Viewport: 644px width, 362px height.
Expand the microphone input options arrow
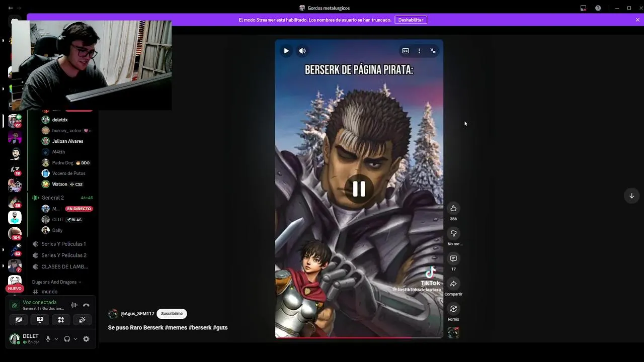click(56, 339)
